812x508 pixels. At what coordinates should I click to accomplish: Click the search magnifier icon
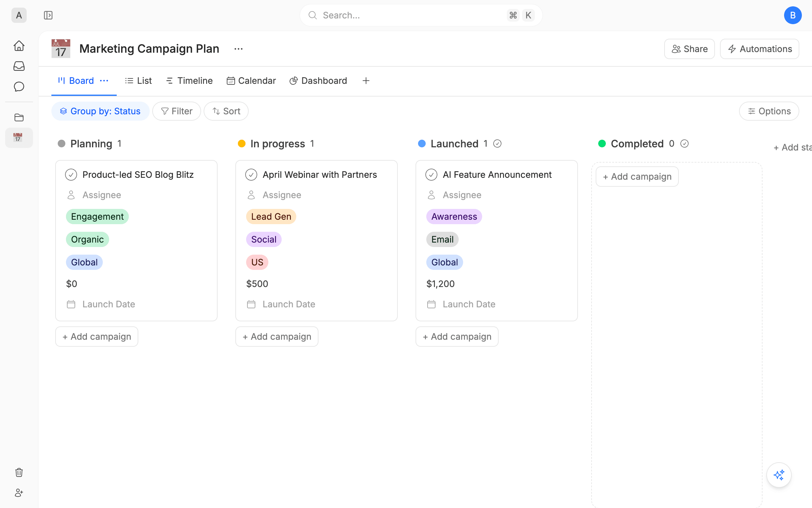pos(313,15)
